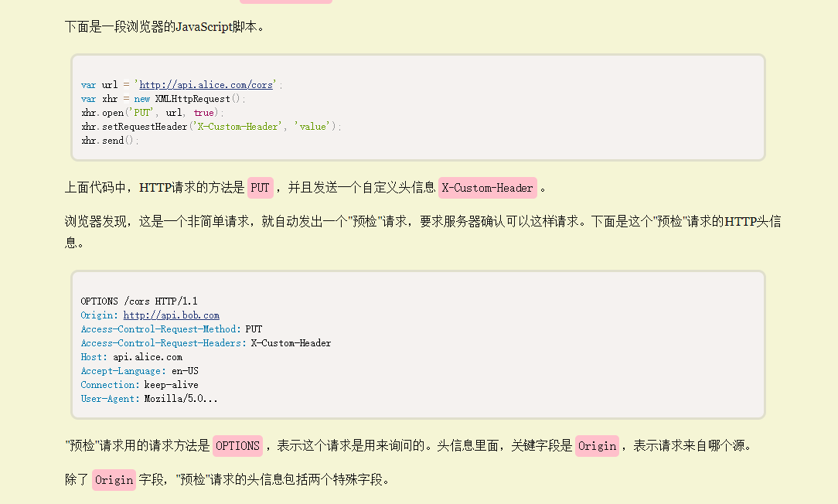Select the Host header in the preflight request
The width and height of the screenshot is (838, 504).
(131, 356)
